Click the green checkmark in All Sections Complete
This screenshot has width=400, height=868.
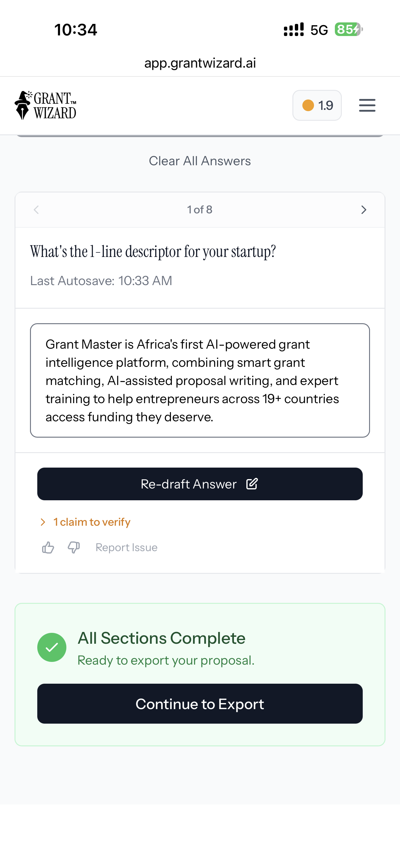click(52, 647)
